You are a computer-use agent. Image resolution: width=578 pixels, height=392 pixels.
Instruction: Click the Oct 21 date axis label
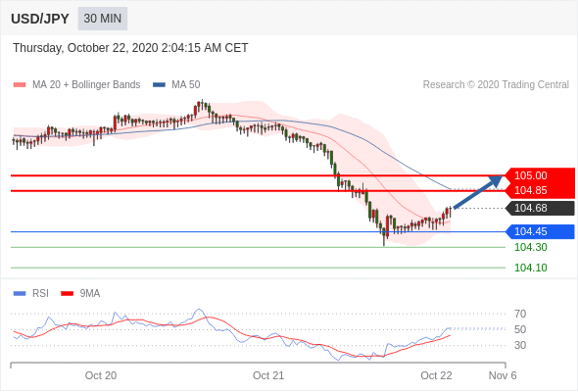pyautogui.click(x=268, y=375)
